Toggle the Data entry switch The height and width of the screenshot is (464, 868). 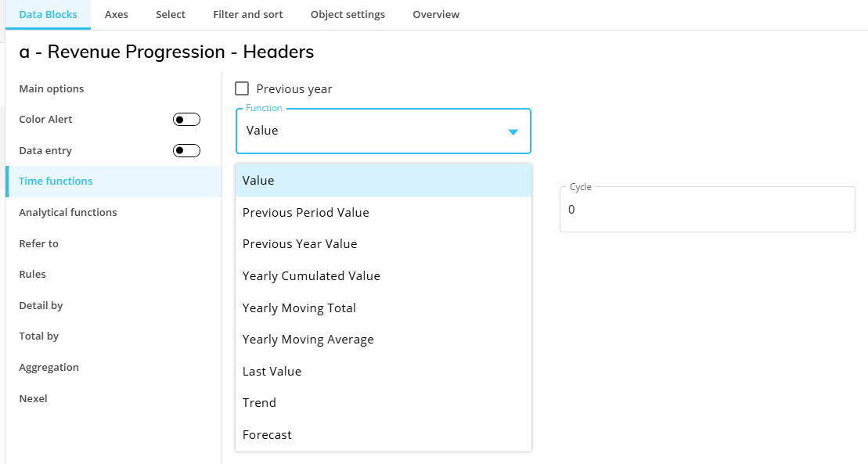(x=186, y=150)
